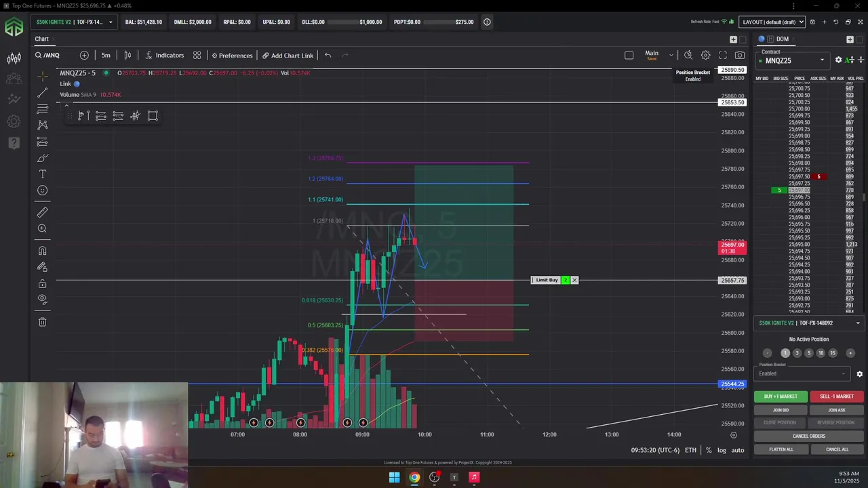Collapse the indicator legend chevron
The width and height of the screenshot is (868, 488).
click(66, 105)
